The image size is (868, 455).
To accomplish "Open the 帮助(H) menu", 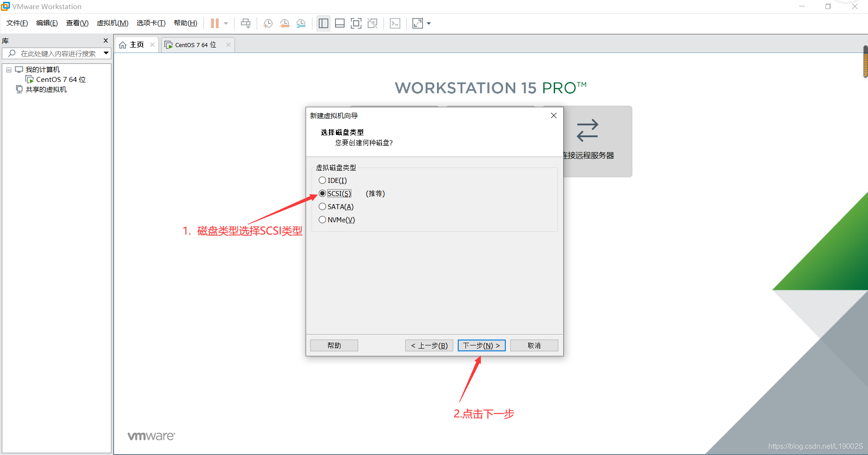I will [186, 23].
